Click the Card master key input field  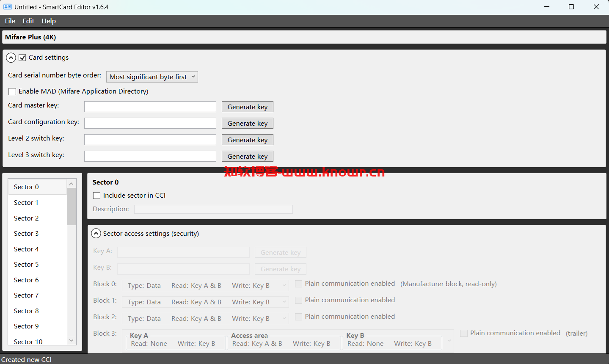coord(150,107)
